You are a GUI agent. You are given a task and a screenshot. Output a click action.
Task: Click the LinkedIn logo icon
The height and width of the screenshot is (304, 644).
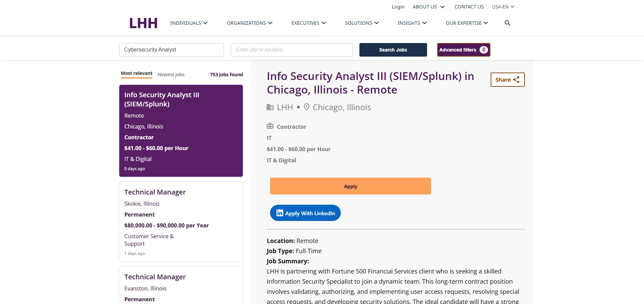click(280, 213)
